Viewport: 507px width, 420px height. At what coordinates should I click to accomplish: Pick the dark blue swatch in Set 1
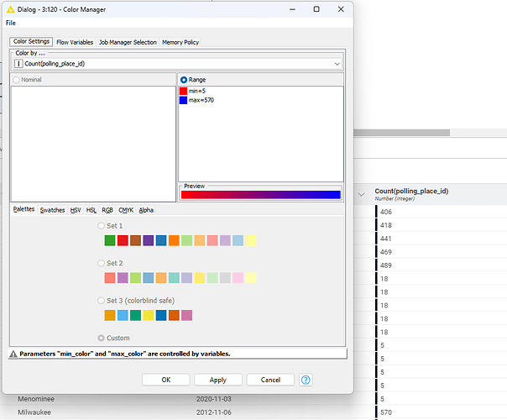(x=161, y=240)
